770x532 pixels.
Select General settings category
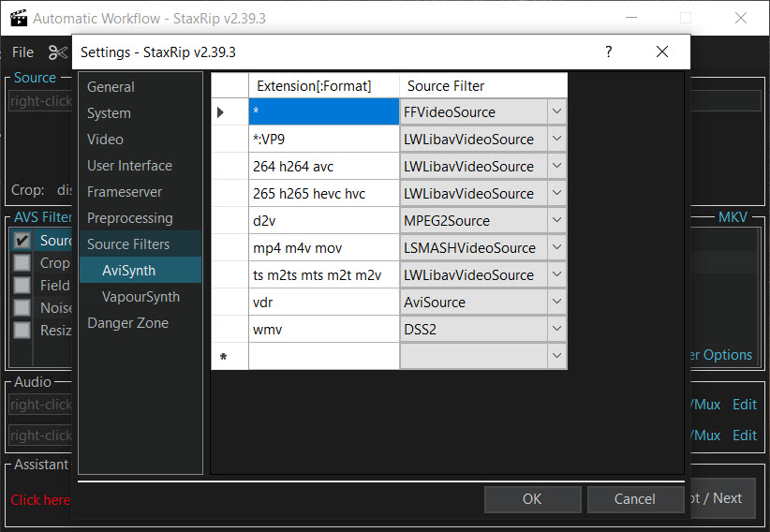(x=141, y=87)
